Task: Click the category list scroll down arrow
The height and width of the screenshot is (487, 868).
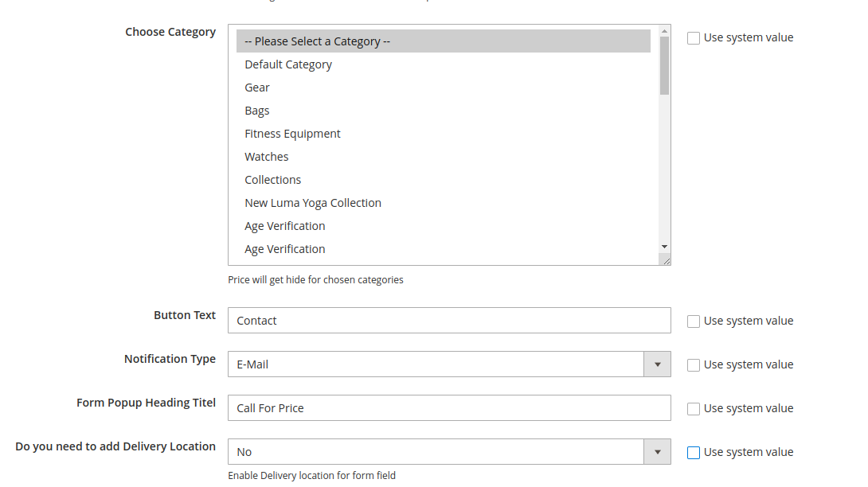Action: (664, 247)
